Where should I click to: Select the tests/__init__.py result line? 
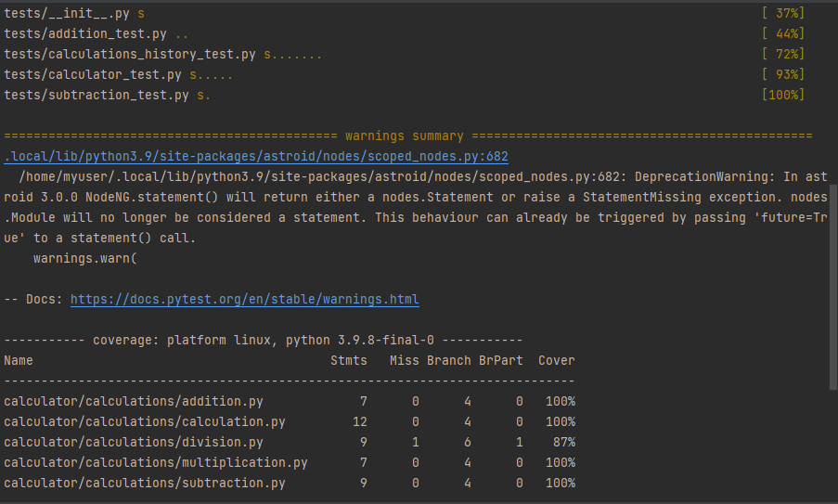(74, 13)
